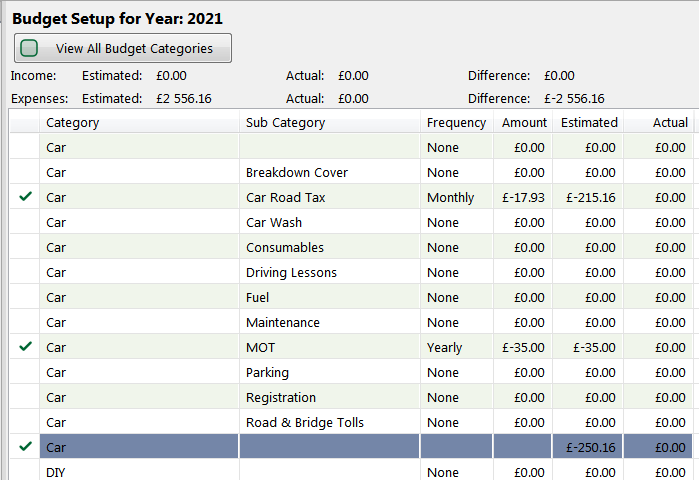Click the Frequency column header
699x480 pixels.
click(456, 123)
